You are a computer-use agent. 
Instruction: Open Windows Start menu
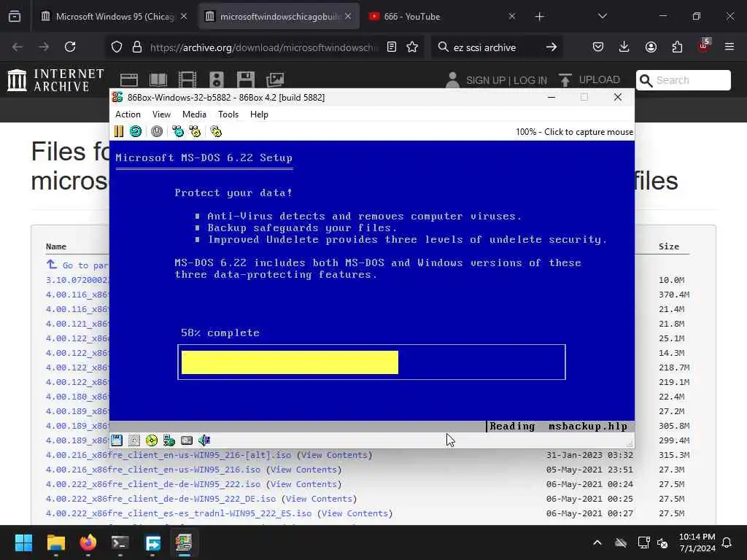23,542
